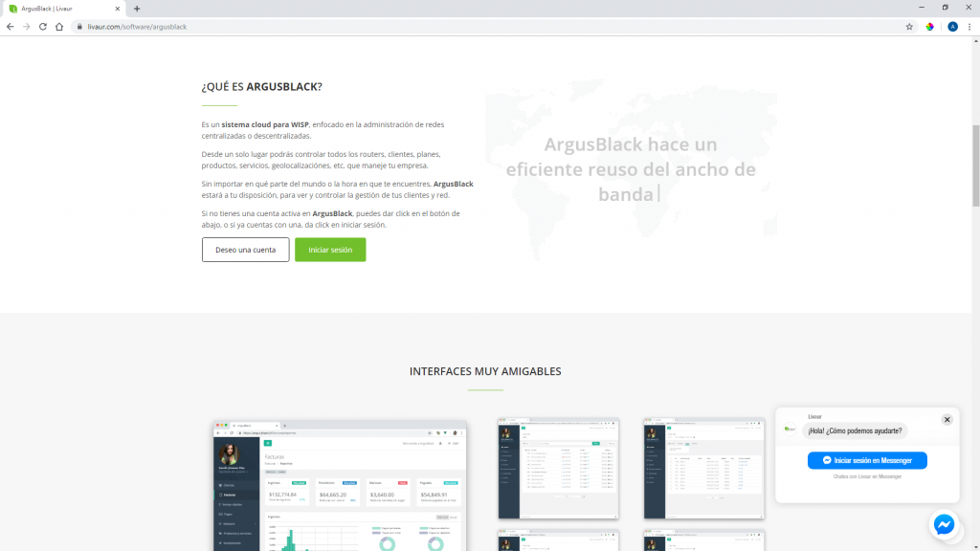Click the page vertical scrollbar thumb
Image resolution: width=980 pixels, height=551 pixels.
coord(975,165)
